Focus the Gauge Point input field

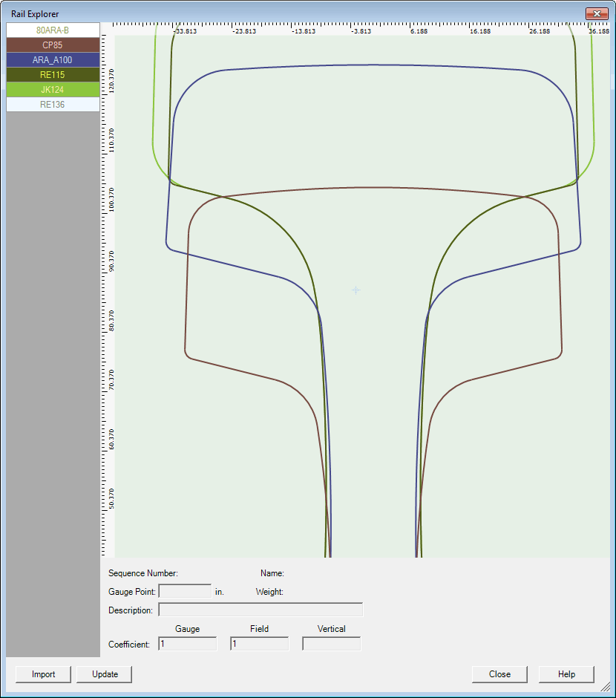[185, 592]
